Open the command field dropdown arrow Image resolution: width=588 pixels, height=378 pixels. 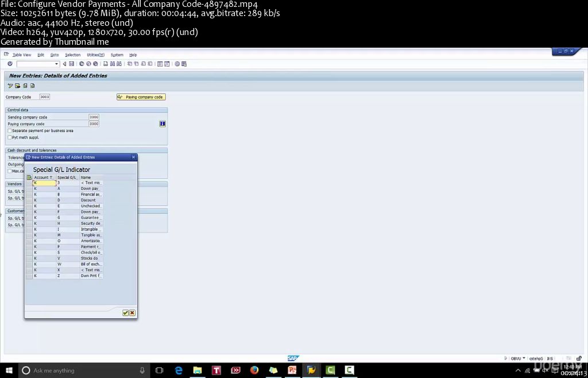(x=57, y=64)
